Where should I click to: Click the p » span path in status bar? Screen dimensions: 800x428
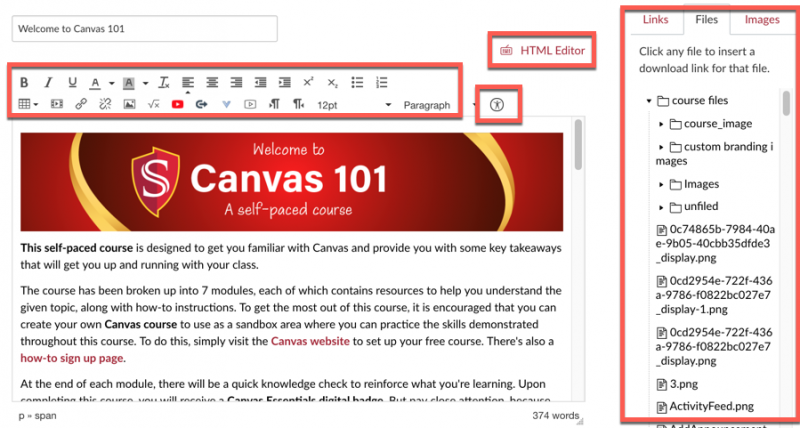pyautogui.click(x=37, y=416)
